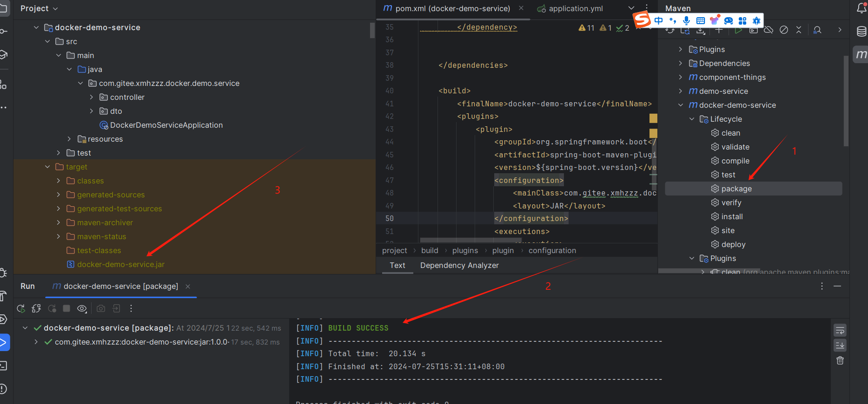Close the docker-demo-service [package] run tab
This screenshot has width=868, height=404.
188,287
